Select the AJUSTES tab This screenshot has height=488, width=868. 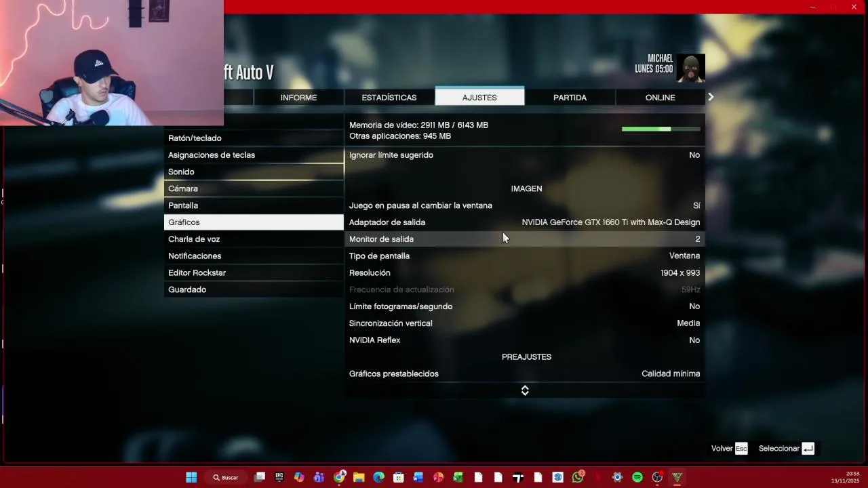coord(479,97)
